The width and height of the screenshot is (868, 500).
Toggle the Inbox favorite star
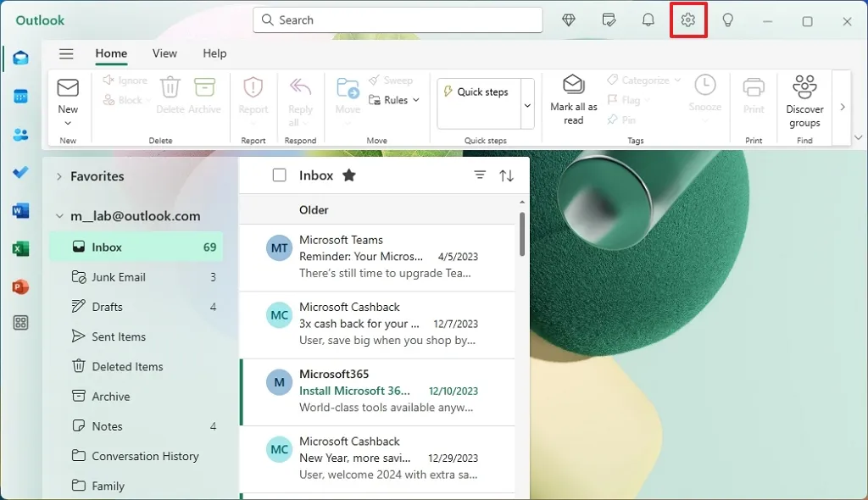click(348, 175)
